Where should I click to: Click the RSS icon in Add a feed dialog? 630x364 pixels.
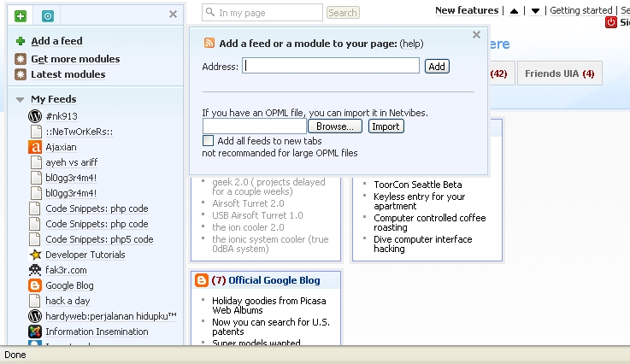tap(209, 43)
